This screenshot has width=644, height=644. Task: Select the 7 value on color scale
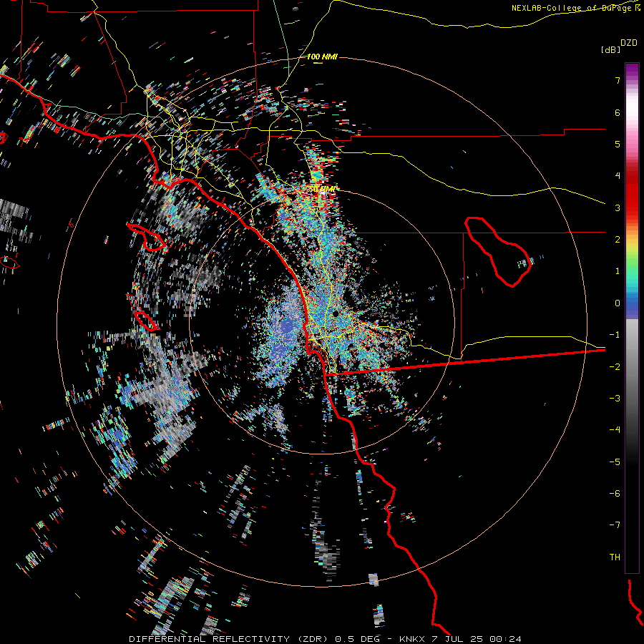click(618, 80)
